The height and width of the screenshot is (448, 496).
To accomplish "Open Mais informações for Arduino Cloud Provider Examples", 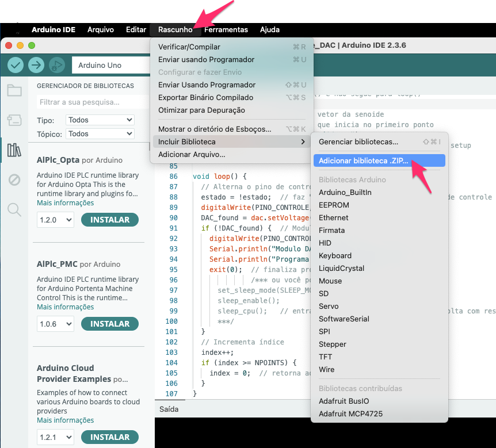I will [x=65, y=420].
